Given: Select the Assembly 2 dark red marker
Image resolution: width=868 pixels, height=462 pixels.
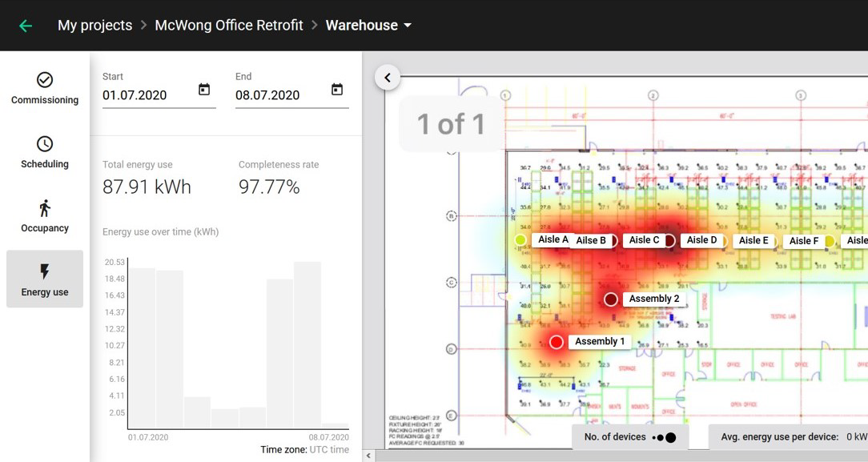Looking at the screenshot, I should click(611, 299).
